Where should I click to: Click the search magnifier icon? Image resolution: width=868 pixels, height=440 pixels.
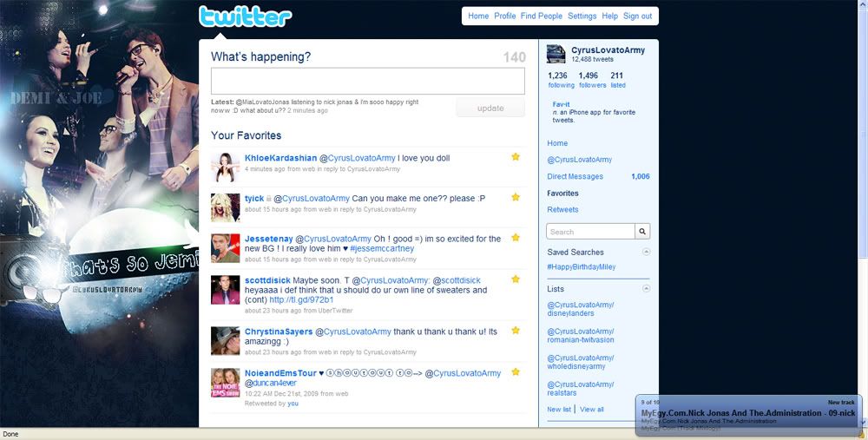click(642, 232)
